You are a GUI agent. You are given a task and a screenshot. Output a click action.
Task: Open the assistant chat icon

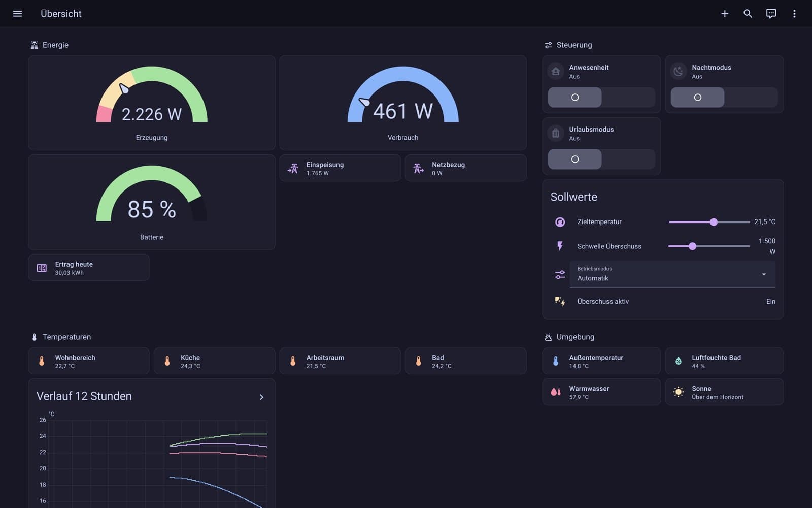pos(771,14)
